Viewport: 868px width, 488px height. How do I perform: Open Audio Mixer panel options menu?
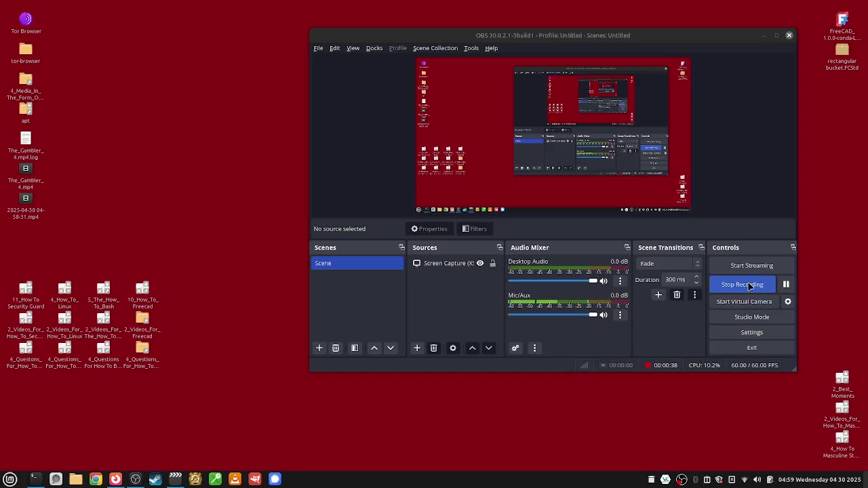[x=534, y=348]
